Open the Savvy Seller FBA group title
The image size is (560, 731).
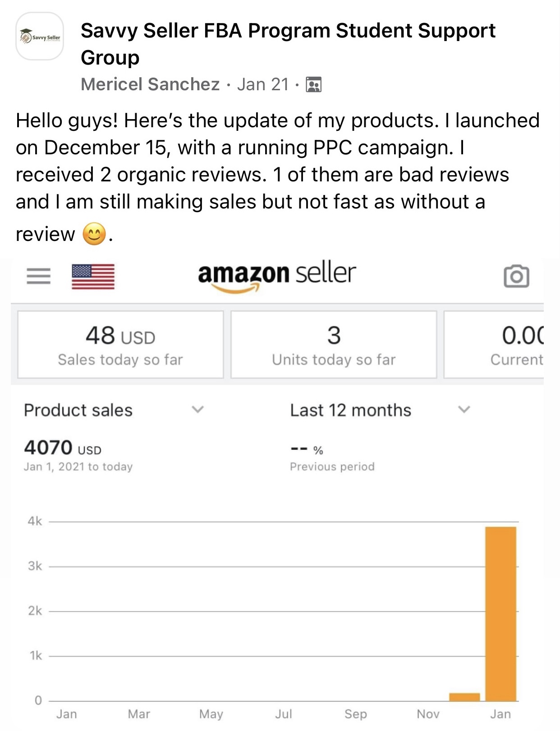(x=288, y=44)
